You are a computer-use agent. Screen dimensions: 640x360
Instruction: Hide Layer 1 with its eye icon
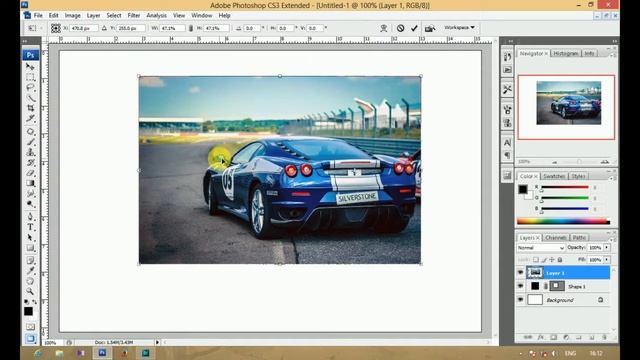tap(520, 273)
